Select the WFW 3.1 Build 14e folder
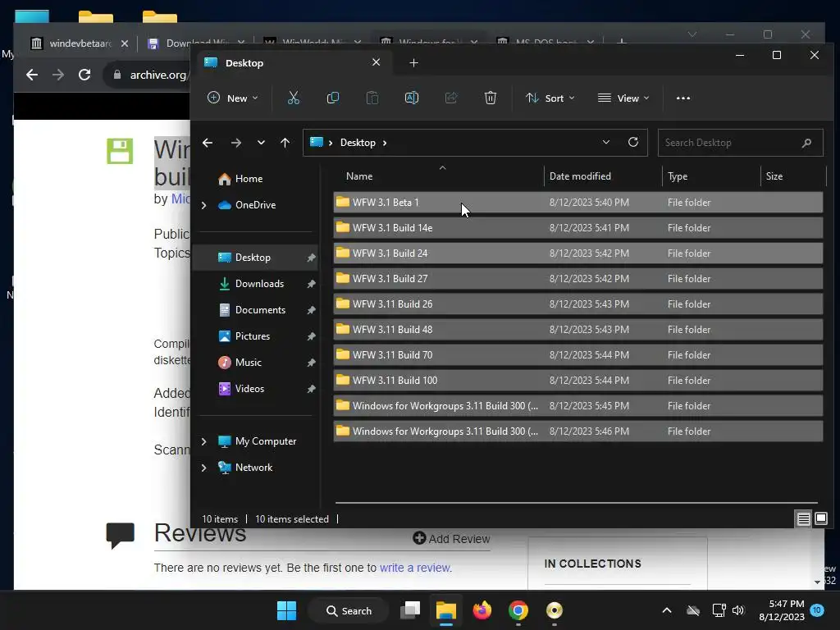Viewport: 840px width, 630px height. 577,228
